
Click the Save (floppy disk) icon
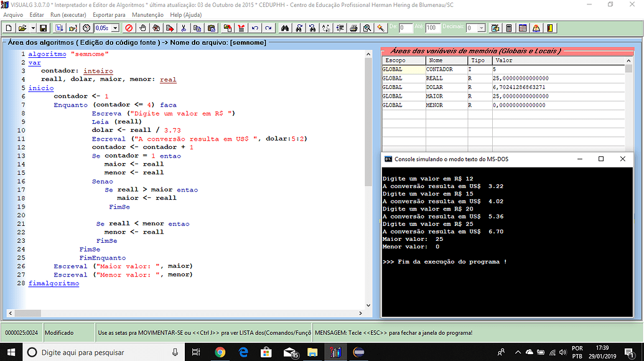tap(43, 28)
